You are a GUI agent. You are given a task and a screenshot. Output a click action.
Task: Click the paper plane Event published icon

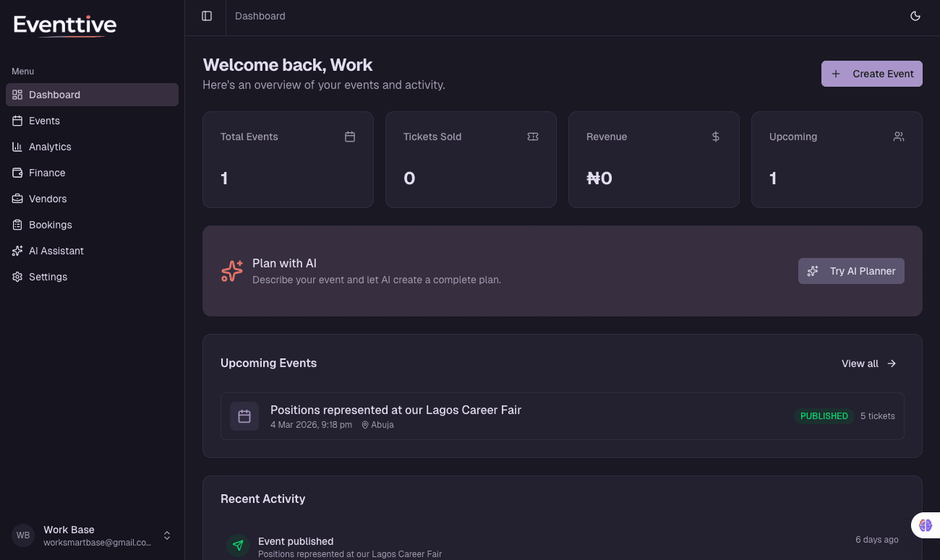click(238, 546)
